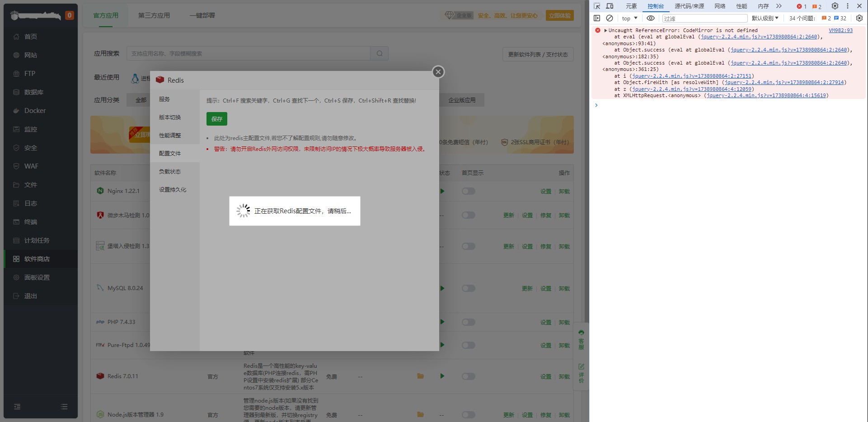Expand DevTools more tabs chevron
868x422 pixels.
click(779, 6)
